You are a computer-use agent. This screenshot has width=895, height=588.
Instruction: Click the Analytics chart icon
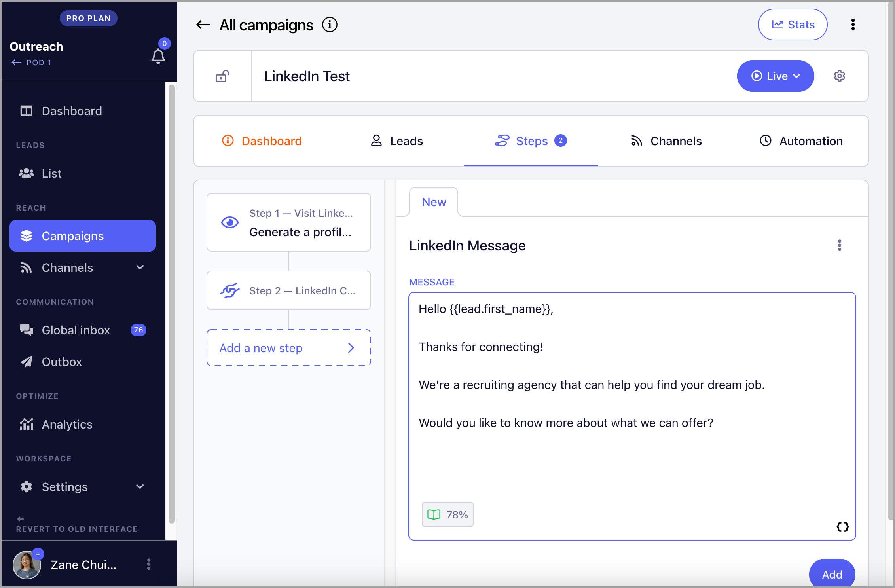click(27, 424)
